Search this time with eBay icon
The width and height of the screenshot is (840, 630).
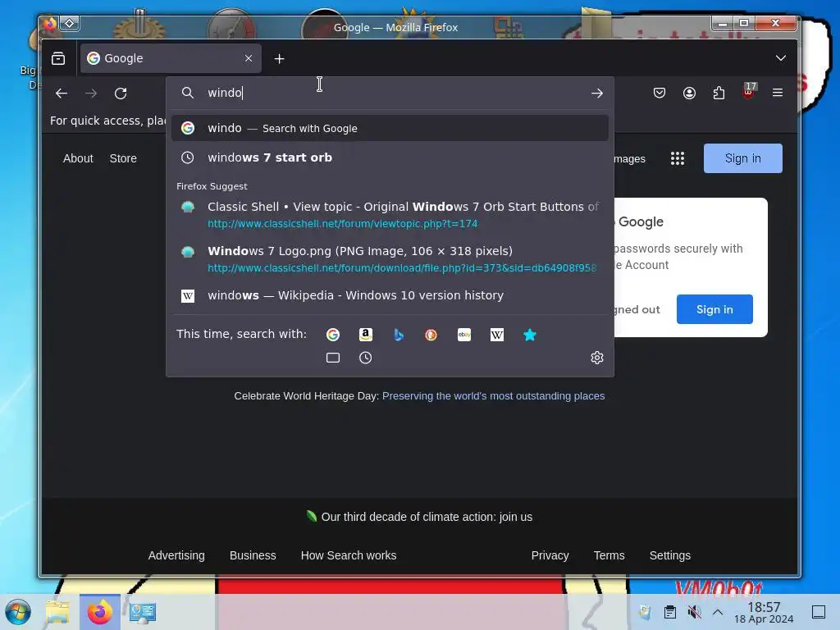coord(464,335)
